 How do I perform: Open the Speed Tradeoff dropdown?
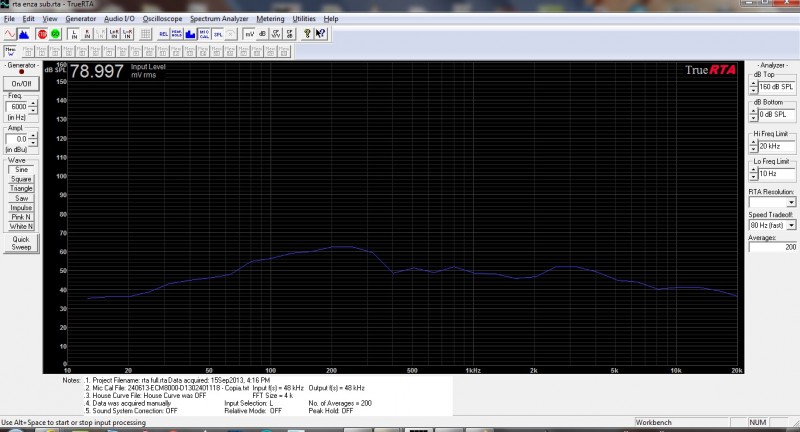coord(791,225)
